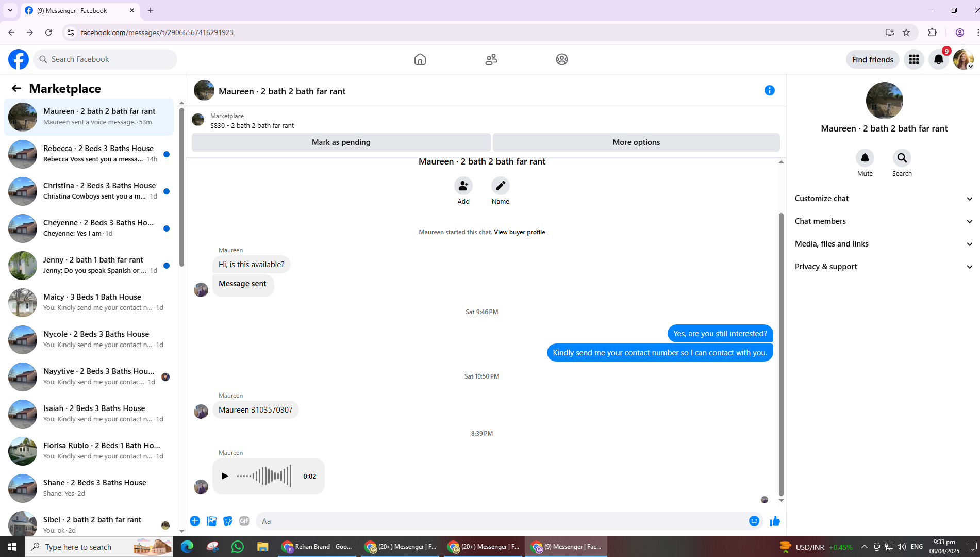Open the emoji picker icon

[x=754, y=521]
